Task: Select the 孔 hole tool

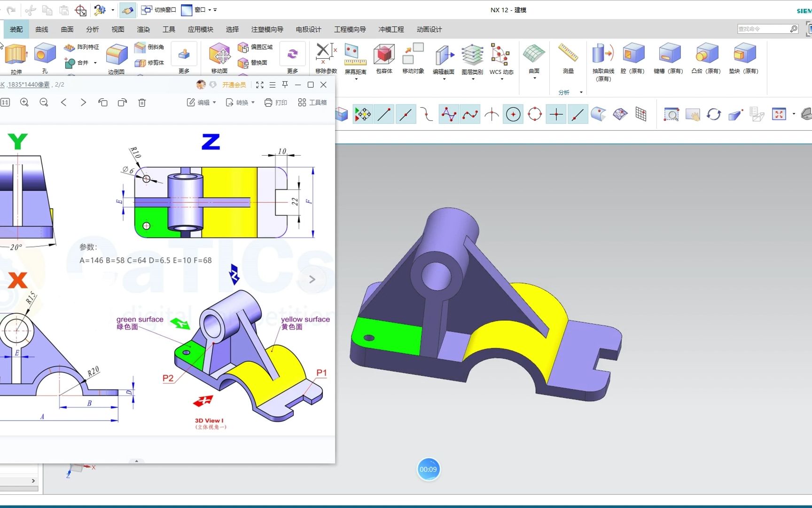Action: click(45, 58)
